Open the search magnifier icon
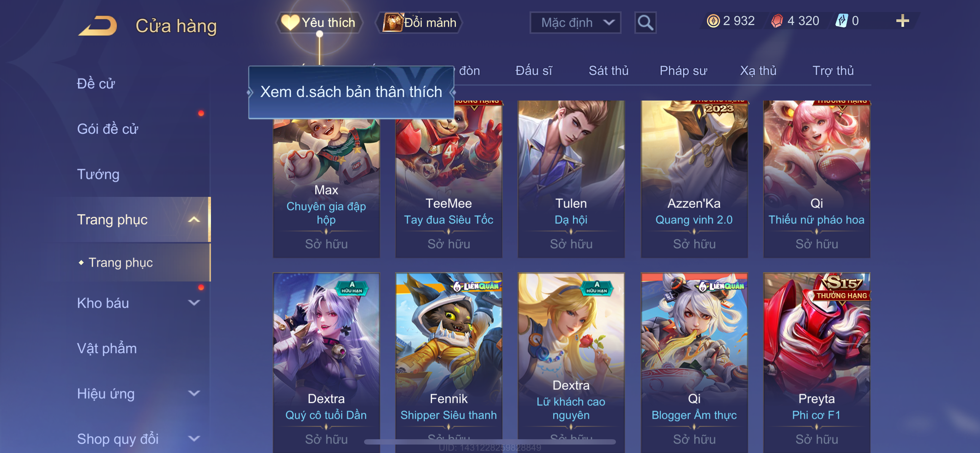 (x=645, y=23)
